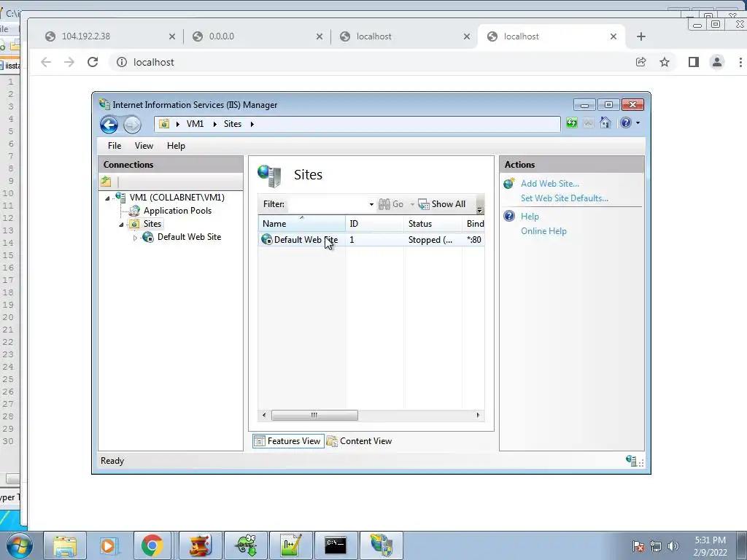Select Application Pools in the tree
Screen dimensions: 747x560
point(177,211)
